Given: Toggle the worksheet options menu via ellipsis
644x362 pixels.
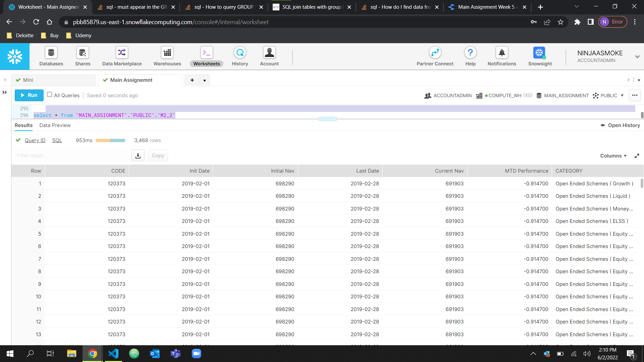Looking at the screenshot, I should 635,95.
